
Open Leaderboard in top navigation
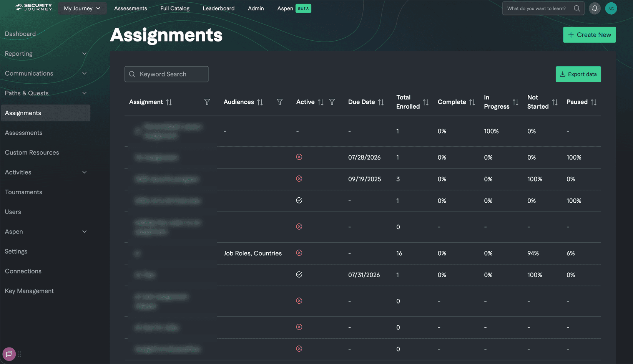point(219,8)
